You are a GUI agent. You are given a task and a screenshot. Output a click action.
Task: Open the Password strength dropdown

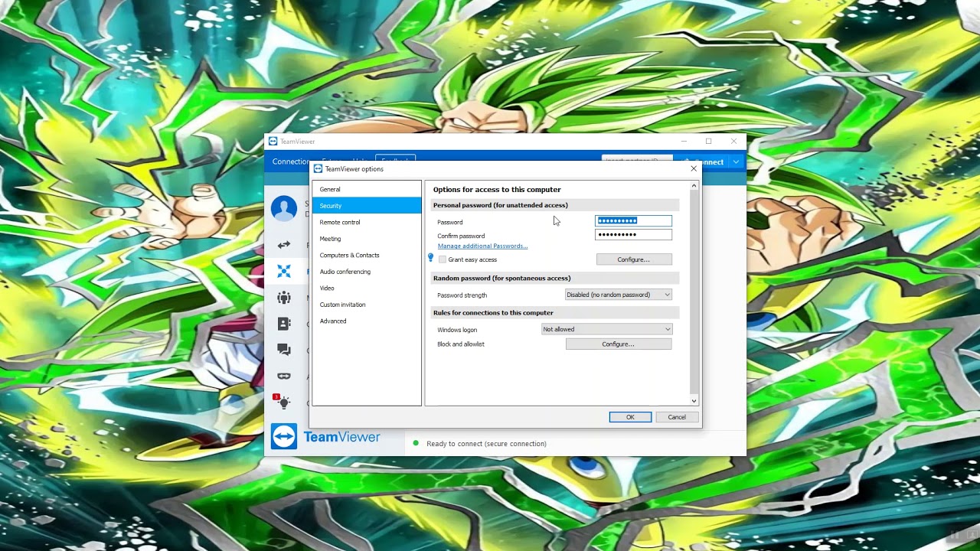coord(618,295)
